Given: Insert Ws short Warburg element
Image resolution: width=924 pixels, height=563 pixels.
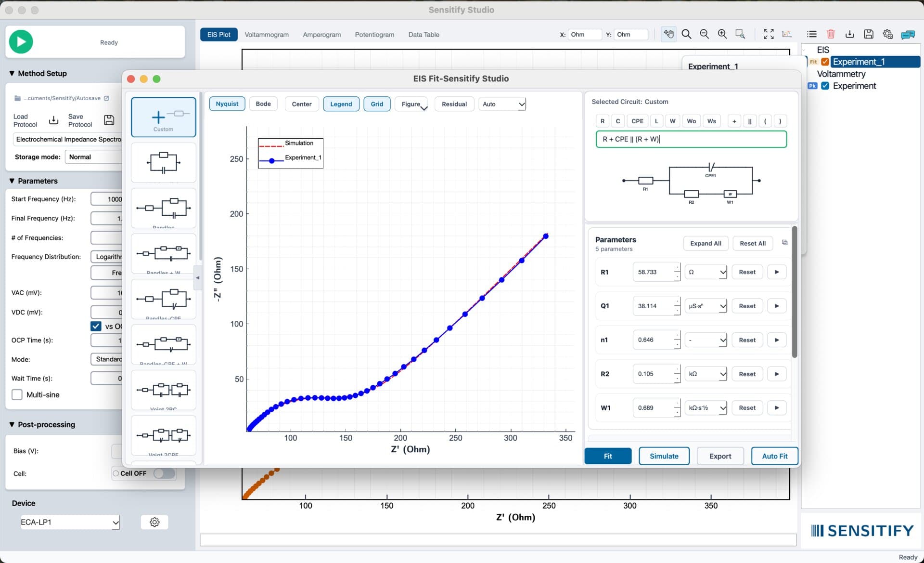Looking at the screenshot, I should pyautogui.click(x=711, y=121).
